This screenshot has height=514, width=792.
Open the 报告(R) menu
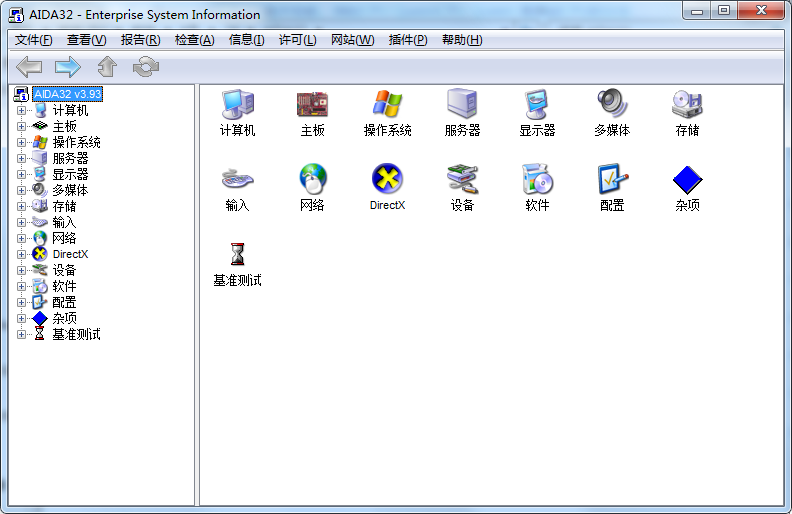coord(140,40)
